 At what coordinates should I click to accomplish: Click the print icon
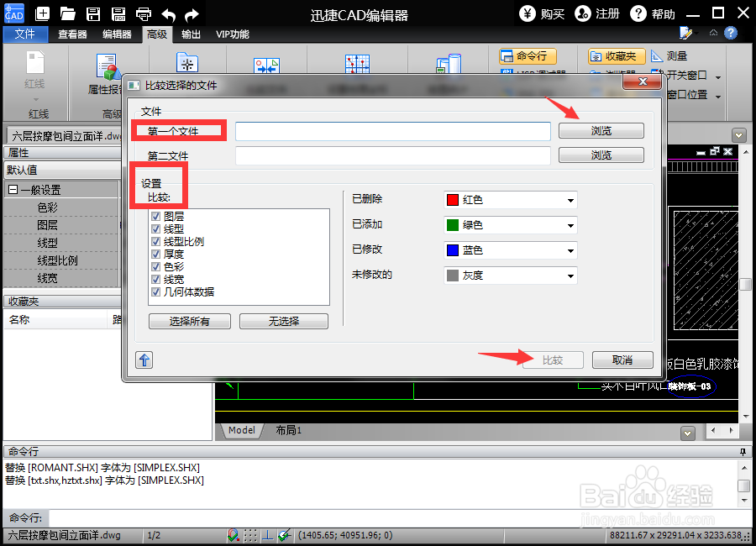(x=143, y=14)
